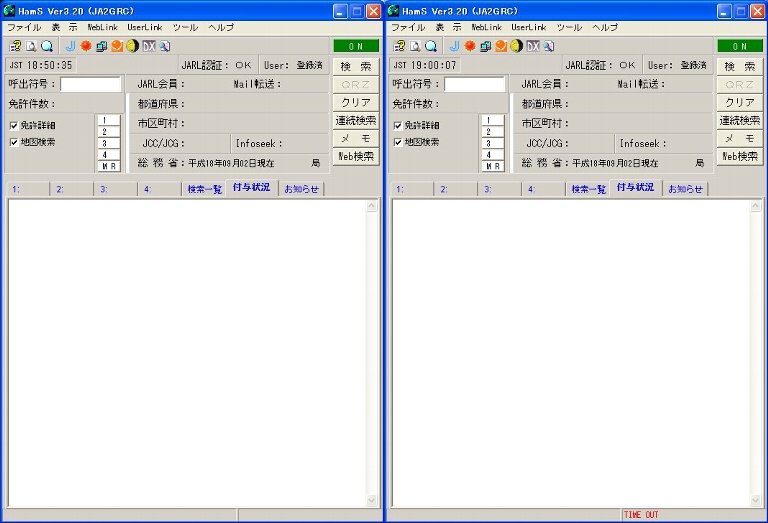Image resolution: width=768 pixels, height=523 pixels.
Task: Click メモ button in 19:00:07 window
Action: click(740, 139)
